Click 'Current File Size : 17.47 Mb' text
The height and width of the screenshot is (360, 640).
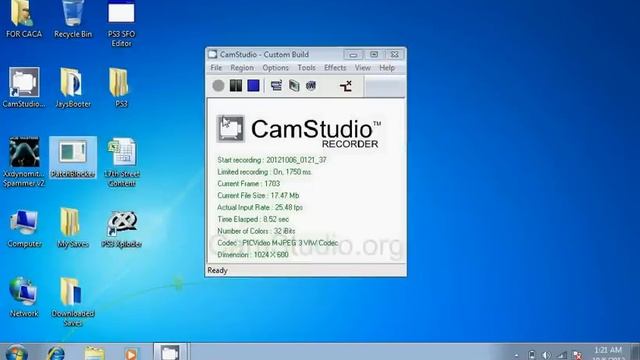click(258, 196)
